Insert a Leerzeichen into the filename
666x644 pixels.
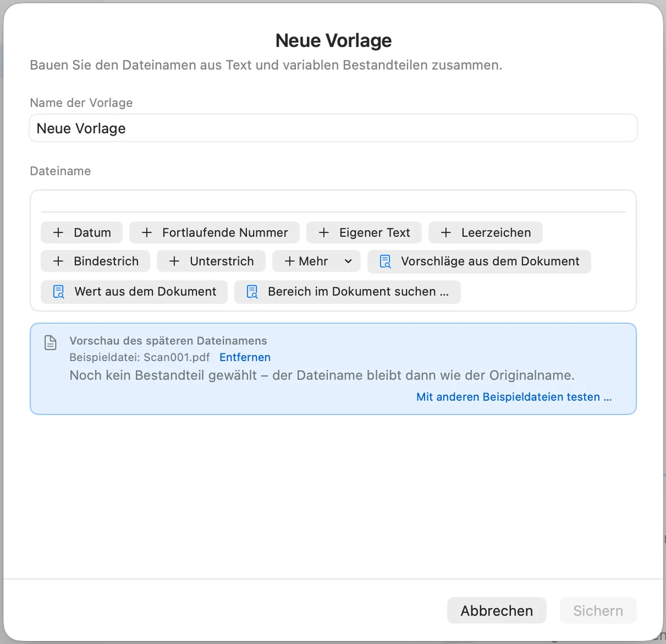pyautogui.click(x=485, y=232)
